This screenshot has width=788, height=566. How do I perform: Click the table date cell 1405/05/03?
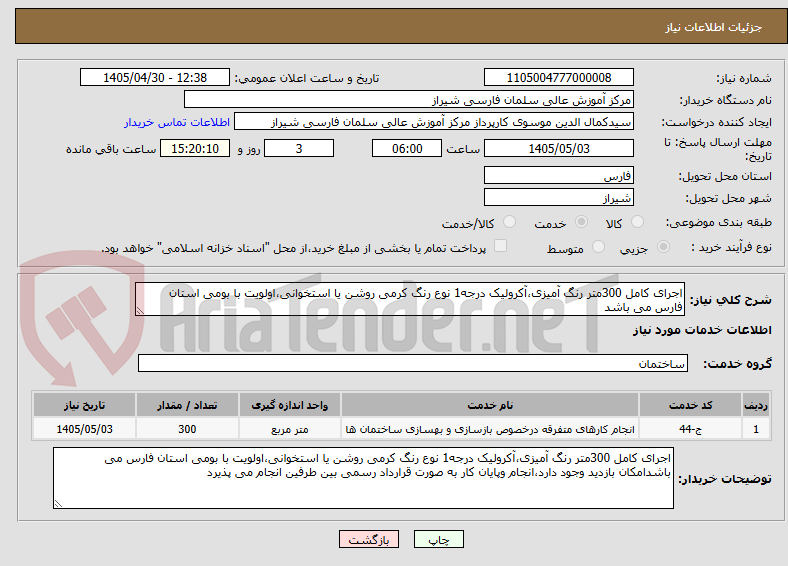tap(84, 429)
